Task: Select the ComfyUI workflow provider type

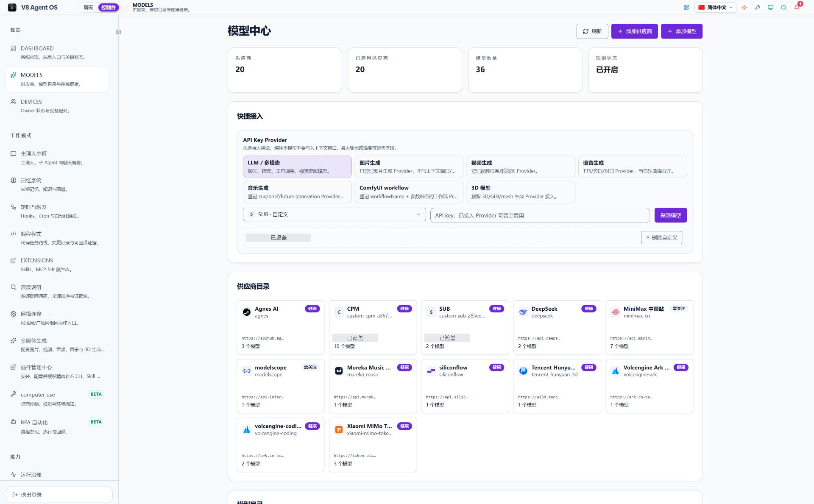Action: [x=409, y=192]
